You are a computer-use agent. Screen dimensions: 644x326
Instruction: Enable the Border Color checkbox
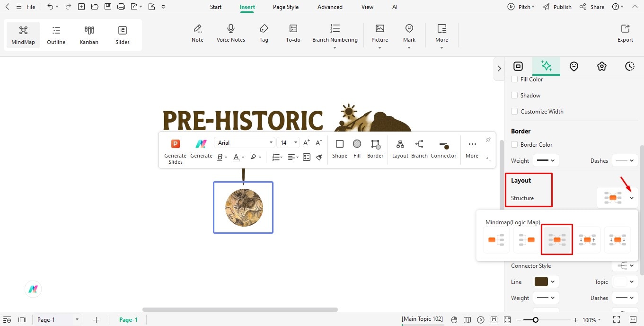tap(514, 145)
